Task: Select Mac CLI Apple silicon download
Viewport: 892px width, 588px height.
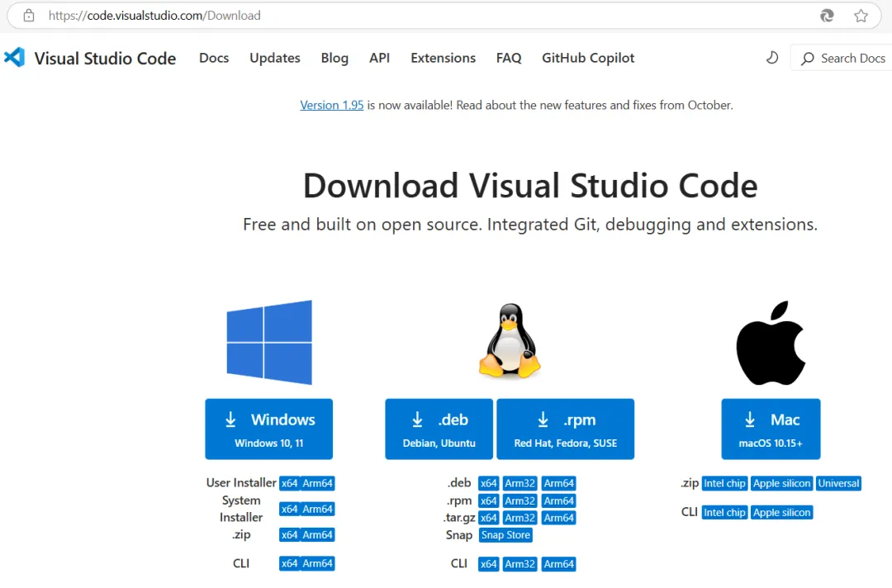Action: (x=781, y=512)
